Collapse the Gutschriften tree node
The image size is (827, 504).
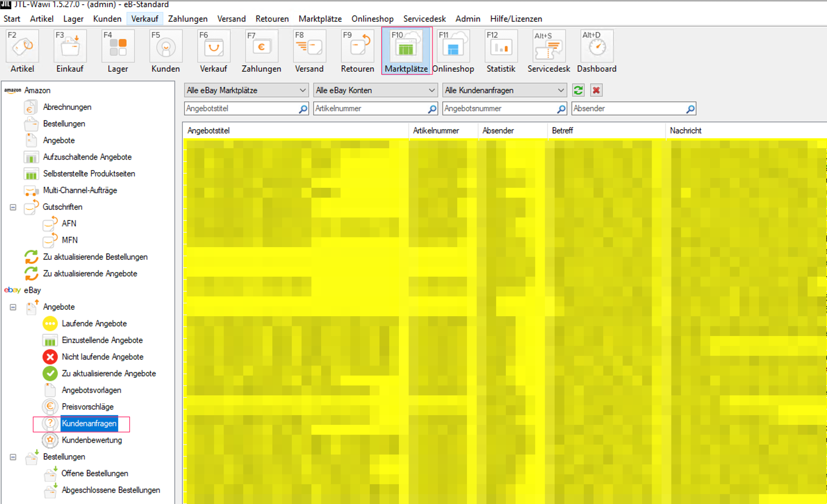click(13, 207)
